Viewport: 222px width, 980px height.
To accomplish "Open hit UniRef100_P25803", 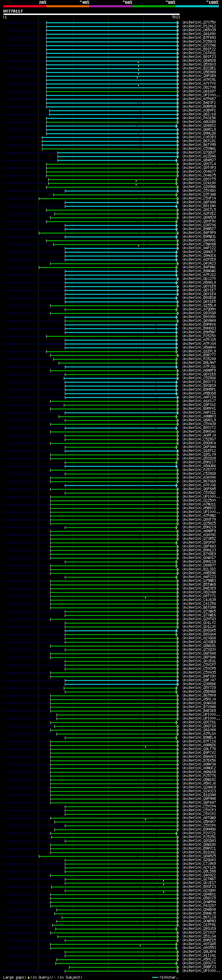I will coord(199,41).
